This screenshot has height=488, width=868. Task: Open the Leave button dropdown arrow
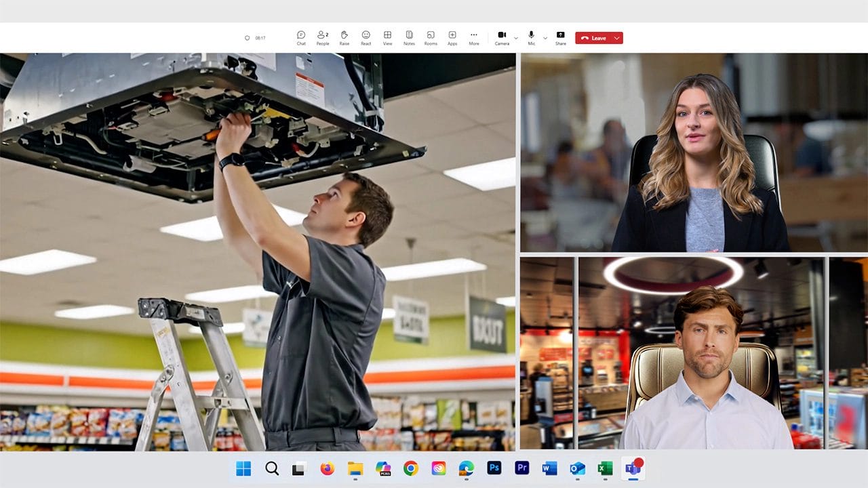(x=616, y=38)
